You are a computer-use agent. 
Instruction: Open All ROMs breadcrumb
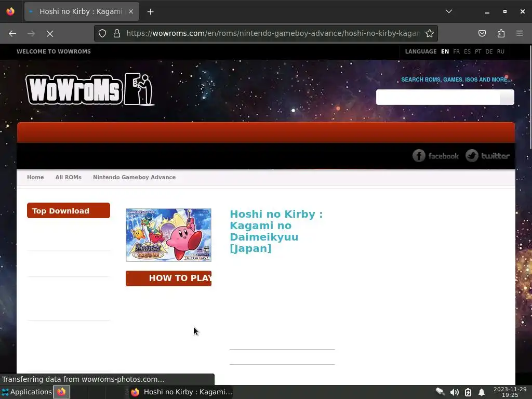68,178
